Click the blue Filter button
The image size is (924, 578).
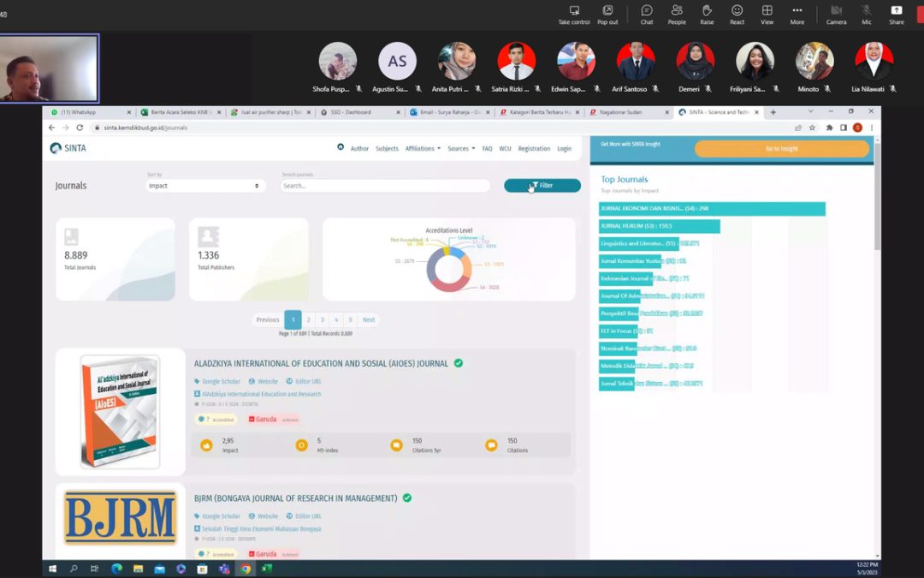pyautogui.click(x=542, y=185)
